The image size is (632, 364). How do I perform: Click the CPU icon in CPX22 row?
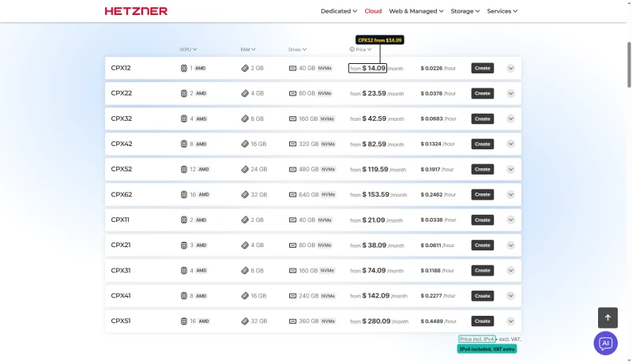click(184, 93)
